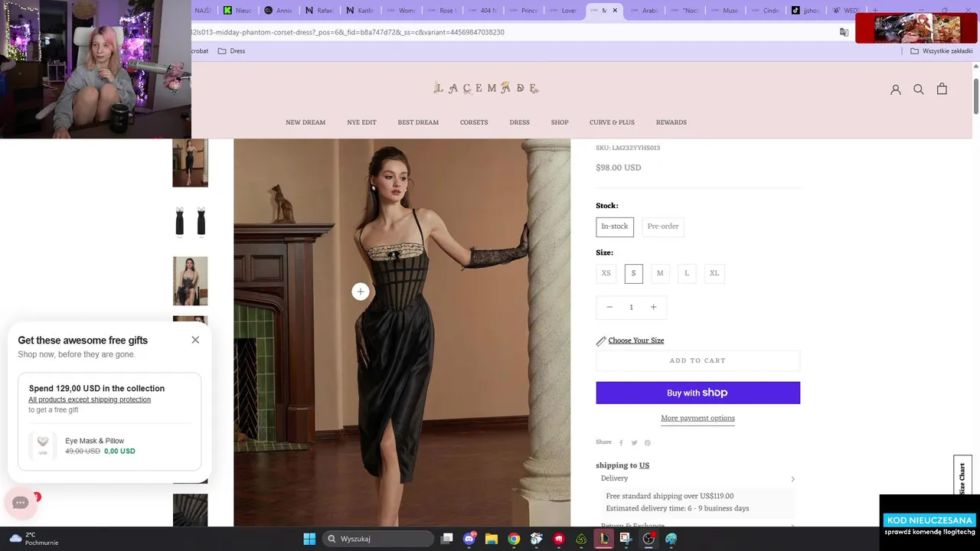The width and height of the screenshot is (980, 551).
Task: Click the browser translate icon
Action: tap(844, 32)
